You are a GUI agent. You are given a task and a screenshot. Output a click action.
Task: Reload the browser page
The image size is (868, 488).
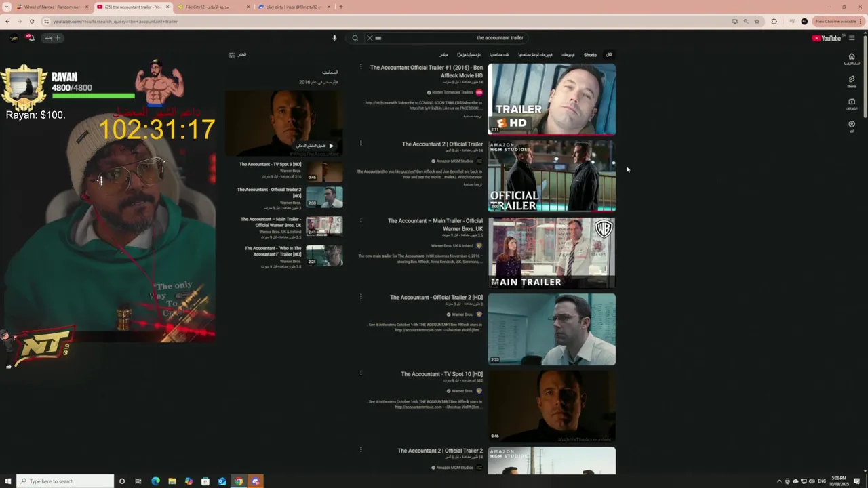coord(31,21)
